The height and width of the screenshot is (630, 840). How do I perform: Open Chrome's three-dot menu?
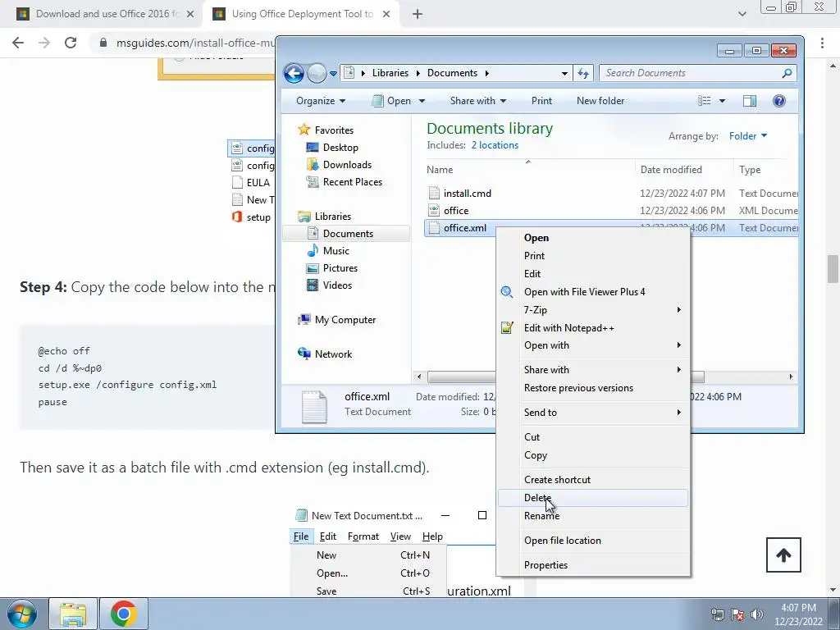tap(822, 43)
